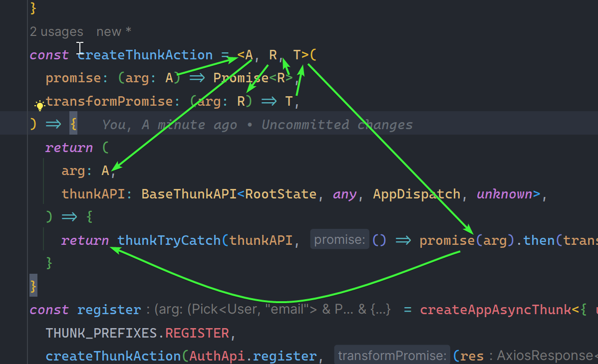The height and width of the screenshot is (364, 598).
Task: Click the THUNK_PREFIXES identifier
Action: click(101, 333)
